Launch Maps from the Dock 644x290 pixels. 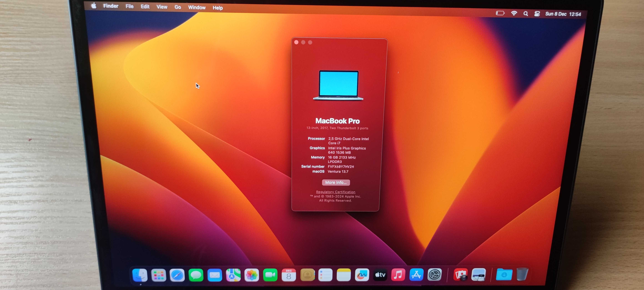pyautogui.click(x=233, y=275)
